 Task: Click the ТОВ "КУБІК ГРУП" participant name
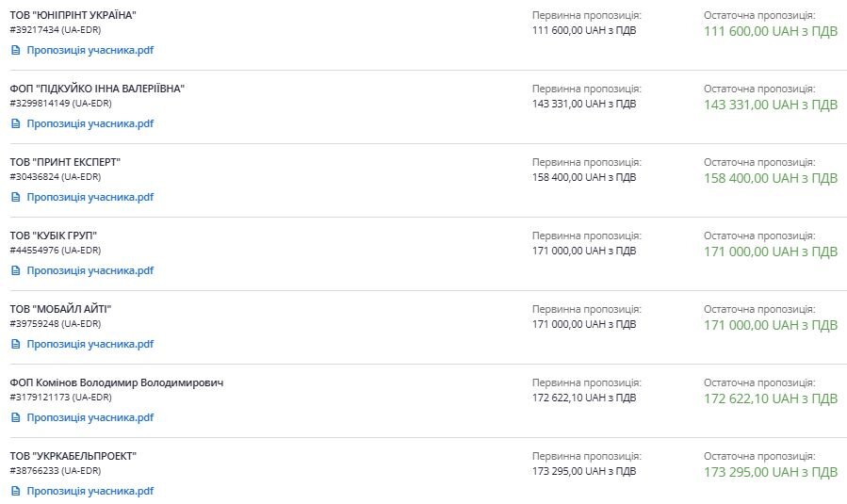point(54,236)
